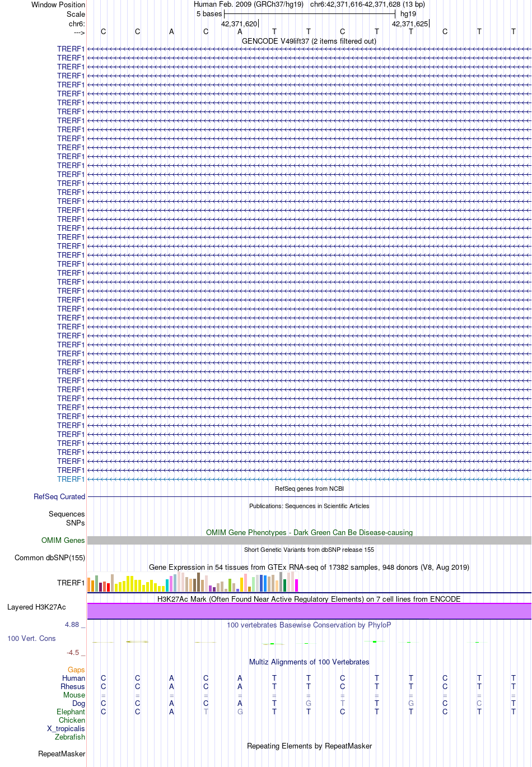Open the GTEx Gene Expression track title
This screenshot has width=532, height=767.
pos(309,567)
